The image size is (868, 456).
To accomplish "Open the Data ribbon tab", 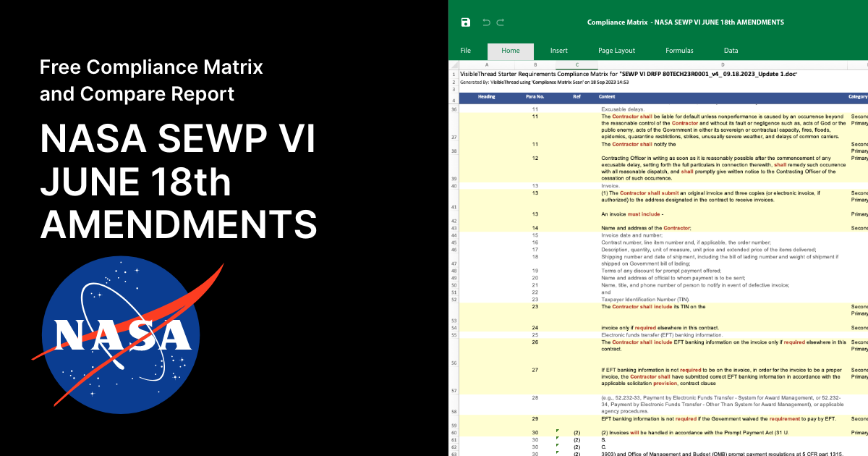I will [731, 51].
